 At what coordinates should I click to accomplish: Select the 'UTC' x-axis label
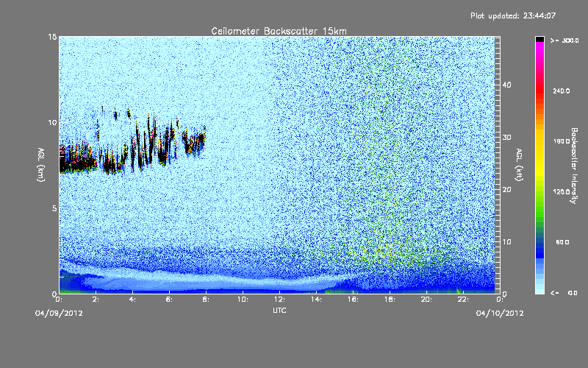click(x=279, y=310)
